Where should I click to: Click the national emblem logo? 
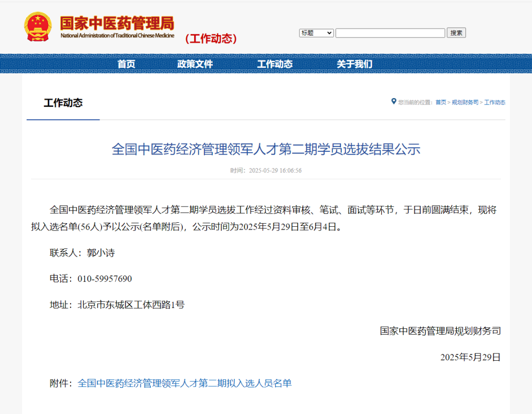pyautogui.click(x=37, y=27)
